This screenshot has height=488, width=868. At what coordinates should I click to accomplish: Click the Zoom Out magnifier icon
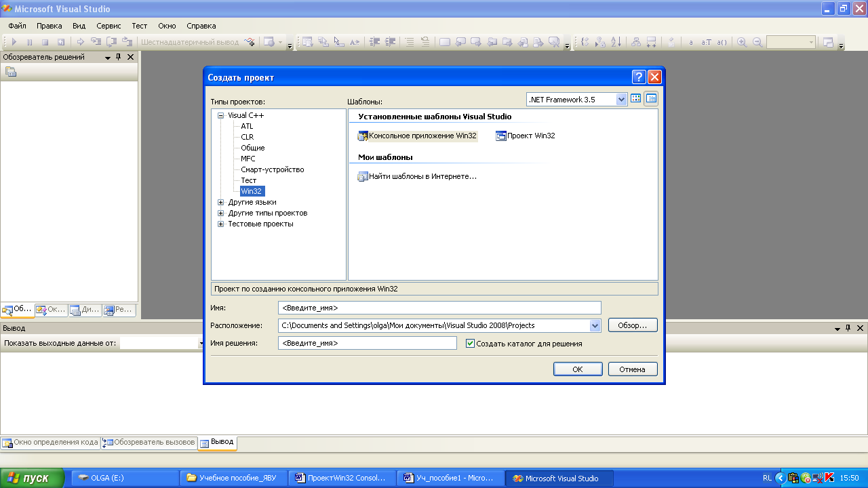pyautogui.click(x=757, y=42)
